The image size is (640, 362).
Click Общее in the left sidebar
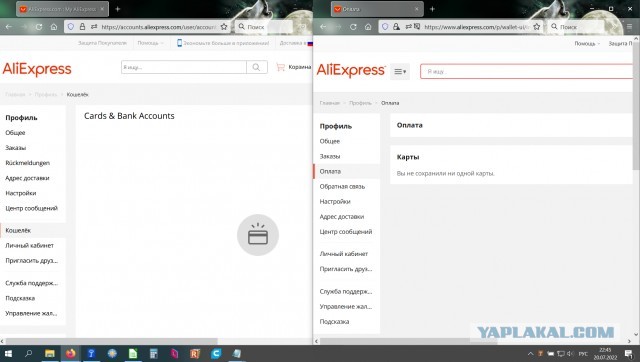tap(15, 133)
